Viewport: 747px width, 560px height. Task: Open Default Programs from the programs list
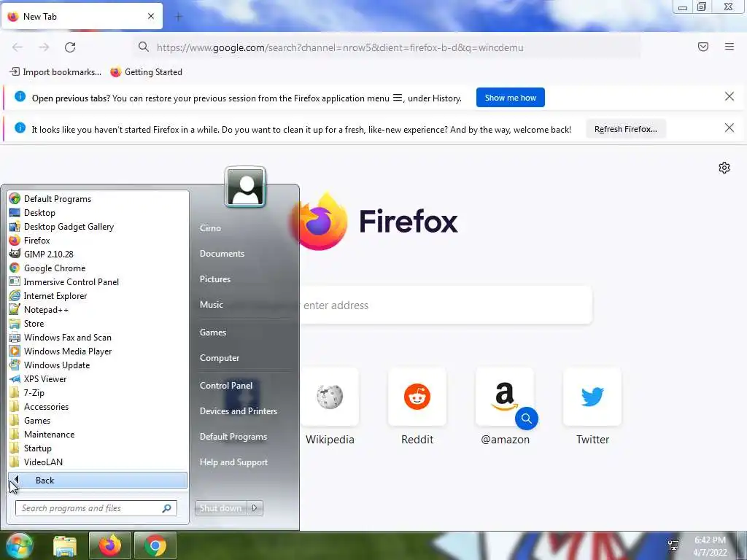point(98,198)
